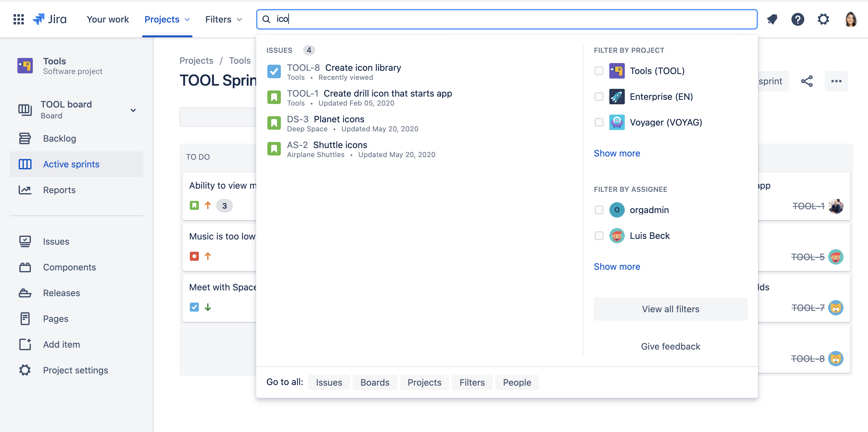This screenshot has height=432, width=868.
Task: Open Jira settings gear
Action: (823, 19)
